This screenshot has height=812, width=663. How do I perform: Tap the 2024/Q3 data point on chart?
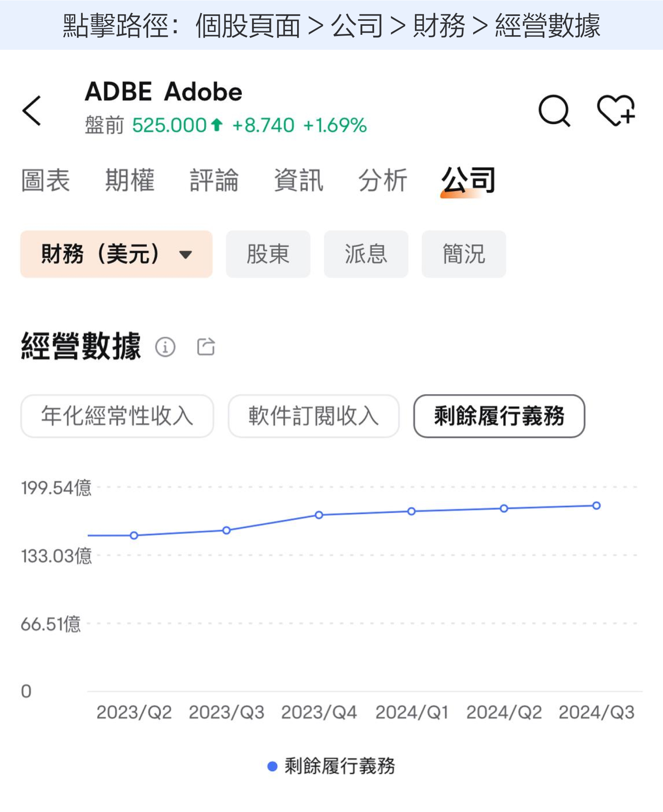coord(597,506)
